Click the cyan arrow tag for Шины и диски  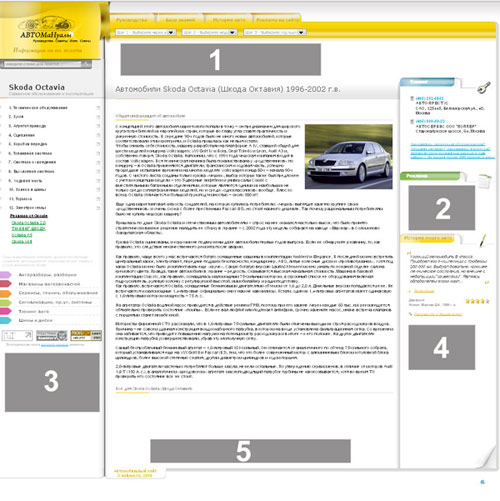(x=5, y=320)
